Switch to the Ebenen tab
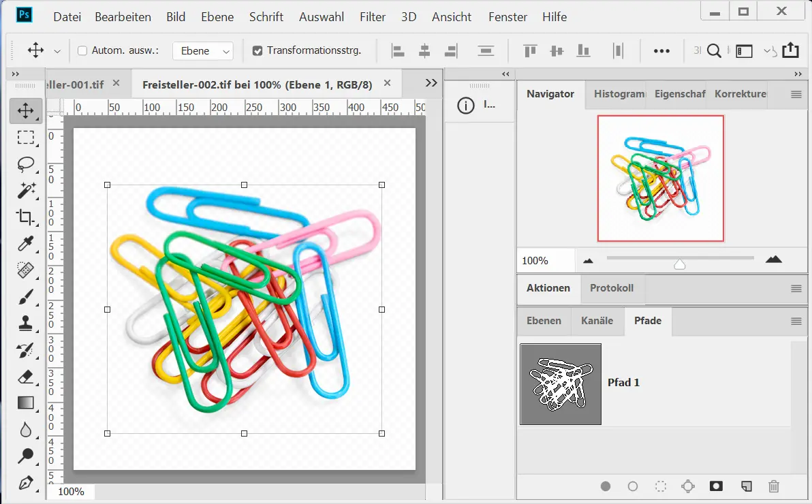Screen dimensions: 812x504 tap(544, 321)
